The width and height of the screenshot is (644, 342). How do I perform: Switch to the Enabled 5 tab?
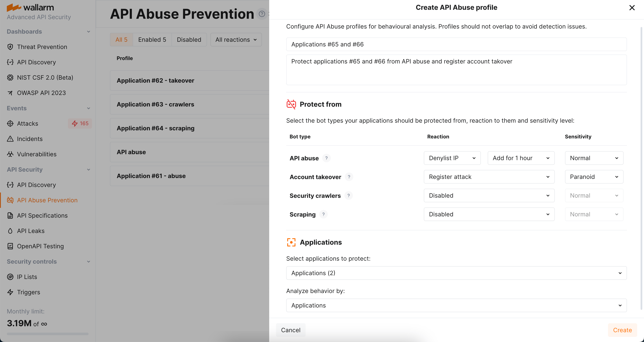(x=152, y=39)
